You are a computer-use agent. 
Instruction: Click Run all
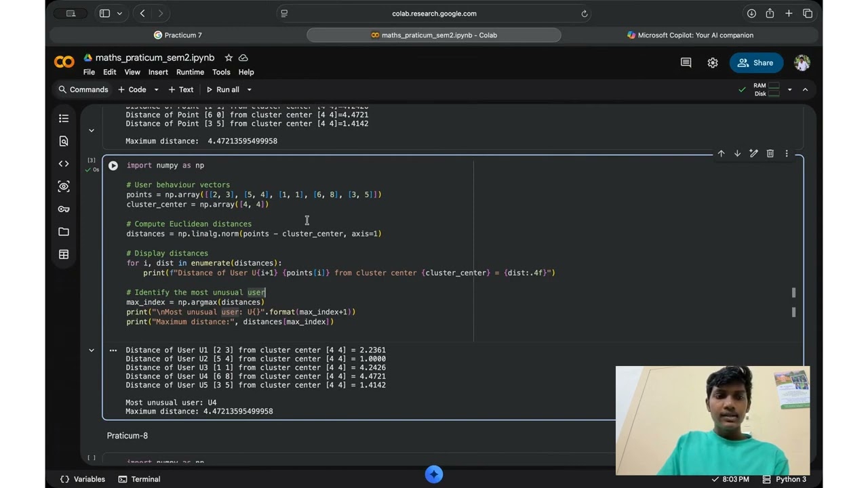[222, 89]
